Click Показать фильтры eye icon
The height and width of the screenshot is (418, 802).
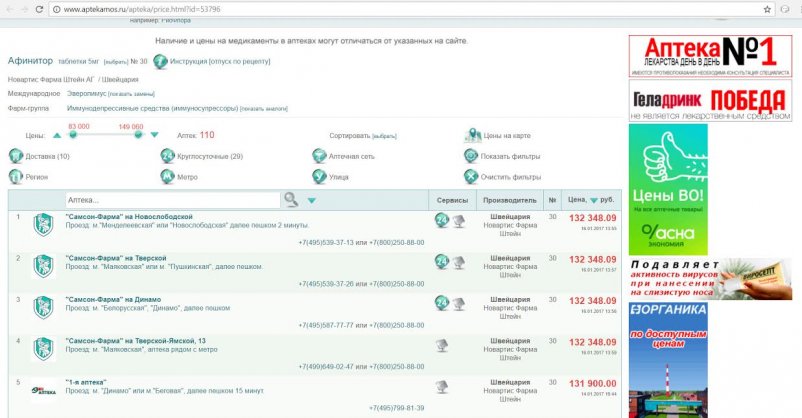coord(471,156)
